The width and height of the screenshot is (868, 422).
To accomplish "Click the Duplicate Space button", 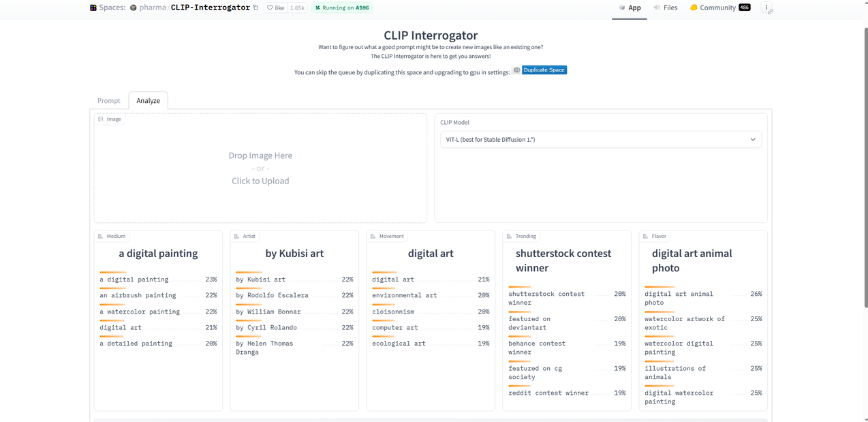I will pos(544,70).
